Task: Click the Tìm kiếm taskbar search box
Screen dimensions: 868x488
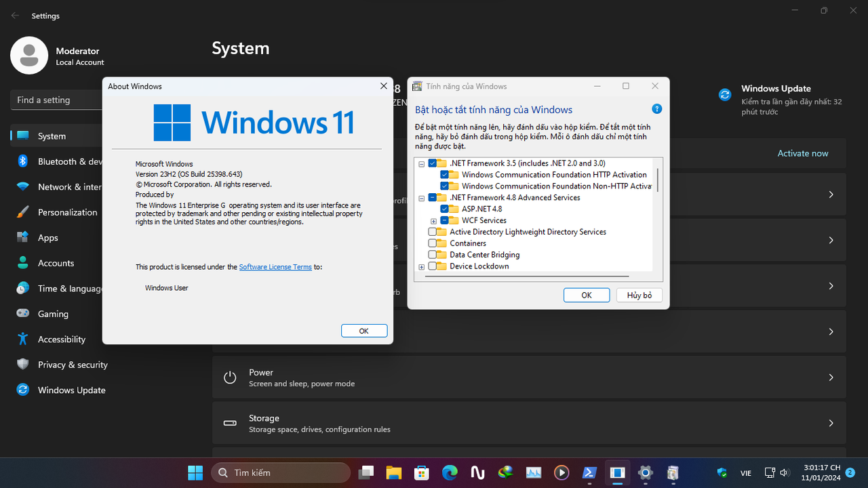Action: (281, 472)
